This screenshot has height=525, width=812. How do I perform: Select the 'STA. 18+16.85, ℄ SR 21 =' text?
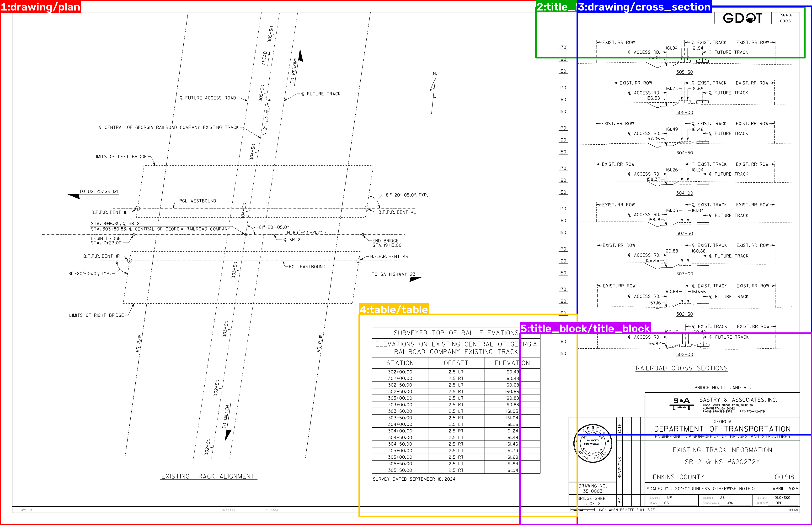pyautogui.click(x=117, y=224)
